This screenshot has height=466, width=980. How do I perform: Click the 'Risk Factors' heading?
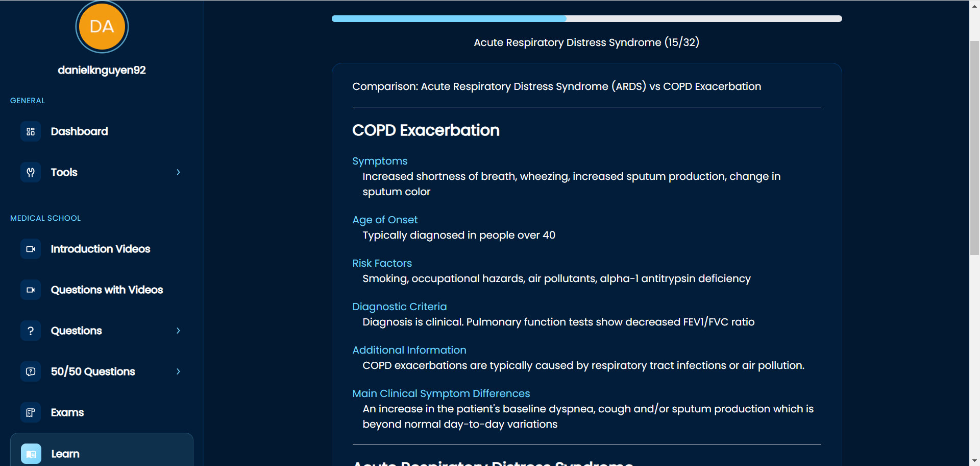(382, 263)
